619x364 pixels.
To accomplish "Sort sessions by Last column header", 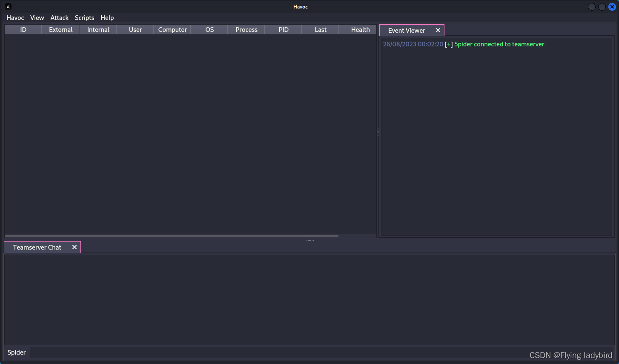I will tap(321, 30).
